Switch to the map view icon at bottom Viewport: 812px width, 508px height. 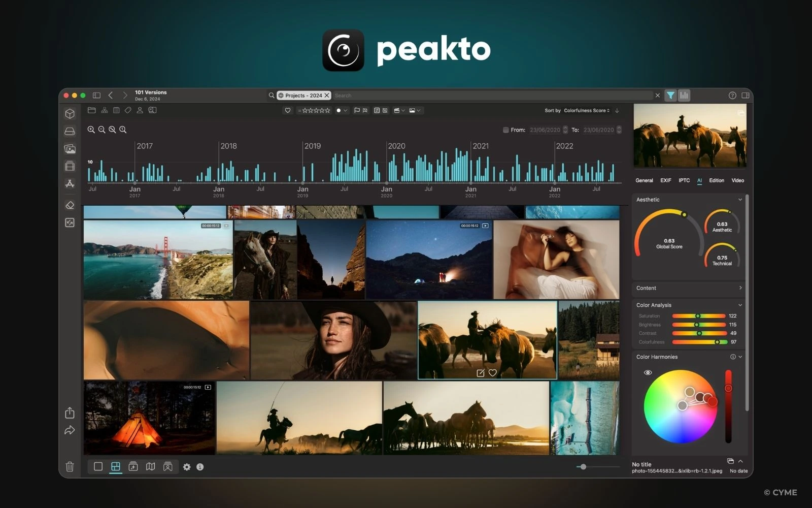150,467
